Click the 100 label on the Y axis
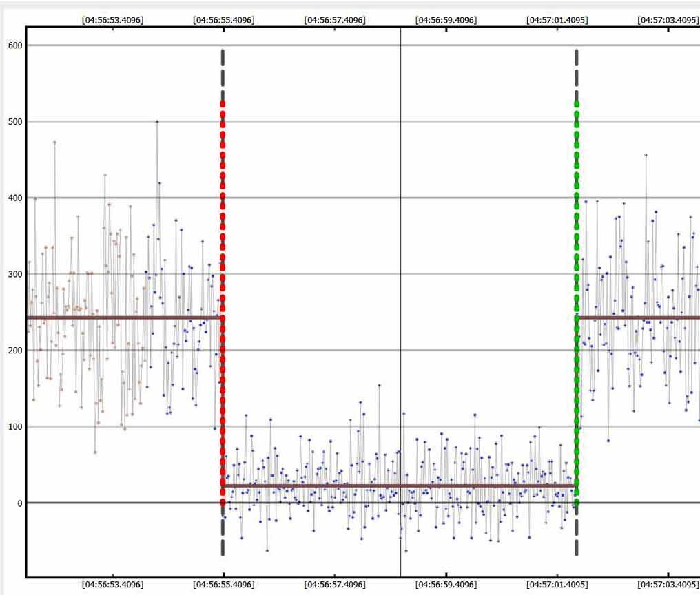The height and width of the screenshot is (595, 700). (x=15, y=427)
